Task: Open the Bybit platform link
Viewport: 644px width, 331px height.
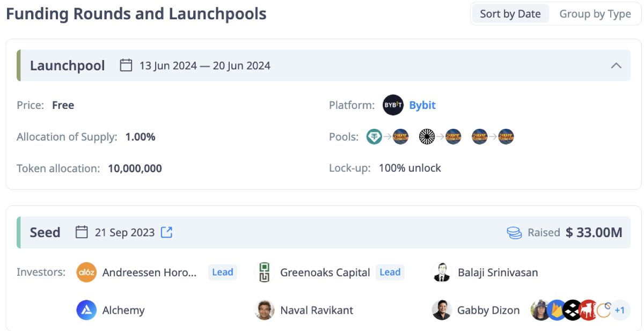Action: tap(422, 105)
